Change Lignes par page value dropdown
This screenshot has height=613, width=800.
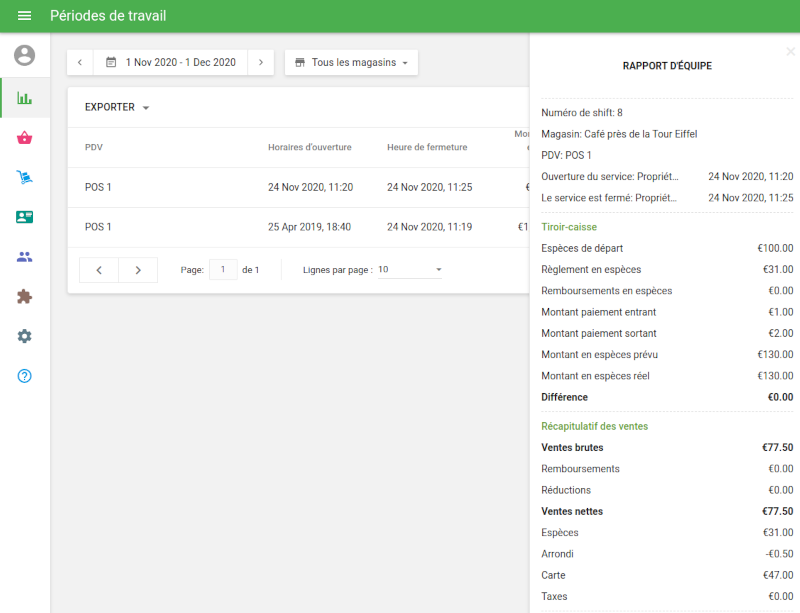[x=410, y=270]
